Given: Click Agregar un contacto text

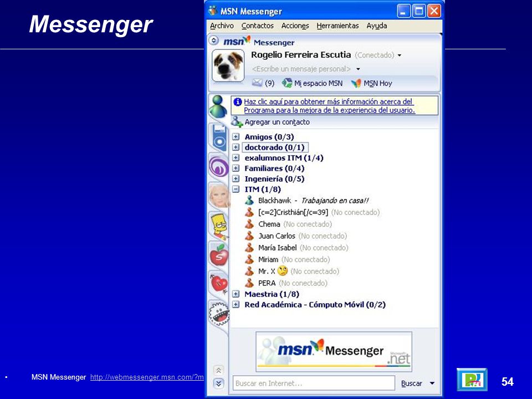Looking at the screenshot, I should pos(277,122).
